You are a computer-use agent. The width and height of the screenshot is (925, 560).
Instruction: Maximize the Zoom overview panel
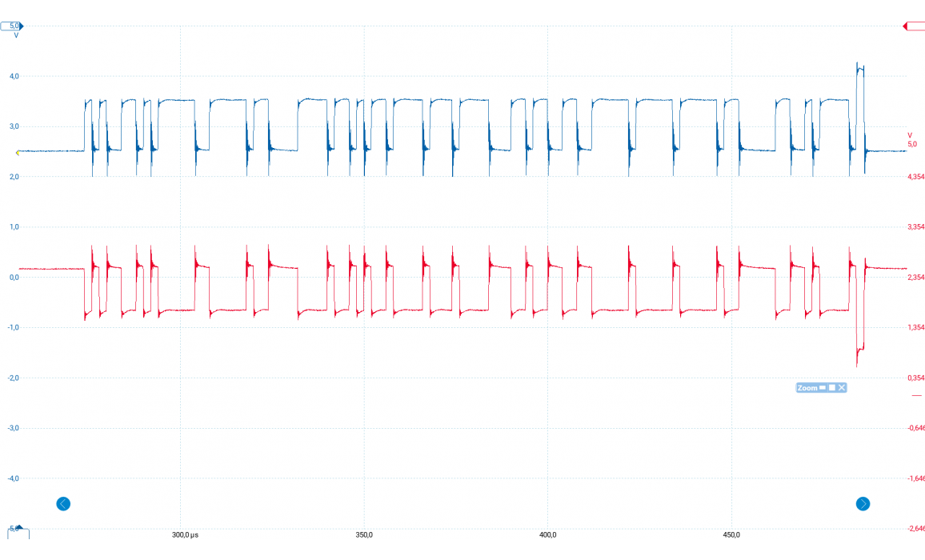(832, 387)
